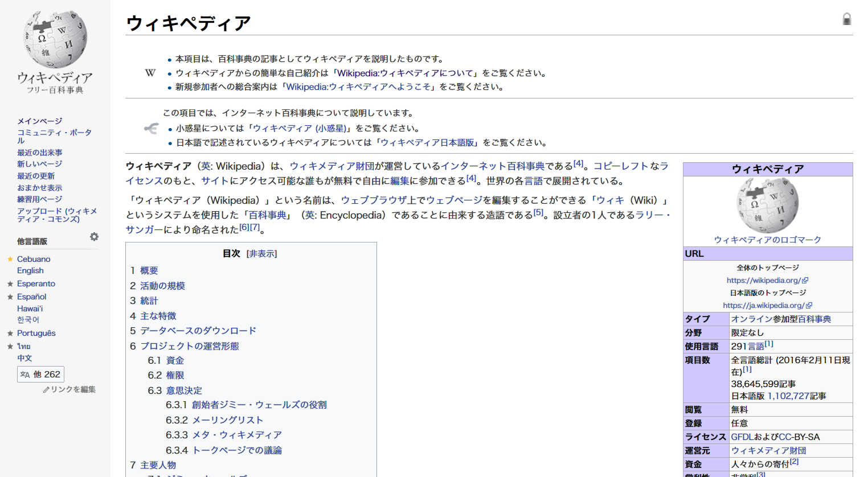Viewport: 868px width, 477px height.
Task: Click the star icon beside Esperanto
Action: tap(10, 283)
